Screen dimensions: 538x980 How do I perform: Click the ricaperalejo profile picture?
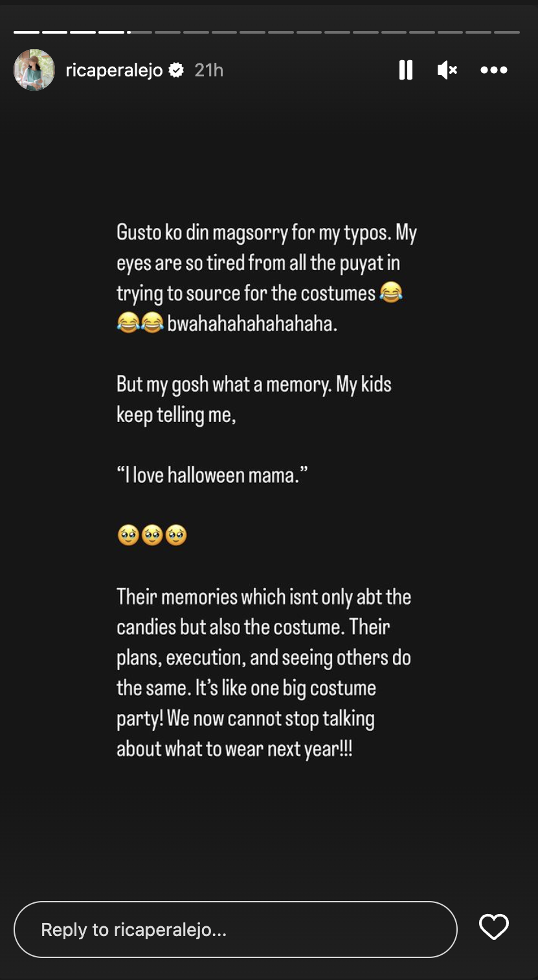pos(34,70)
